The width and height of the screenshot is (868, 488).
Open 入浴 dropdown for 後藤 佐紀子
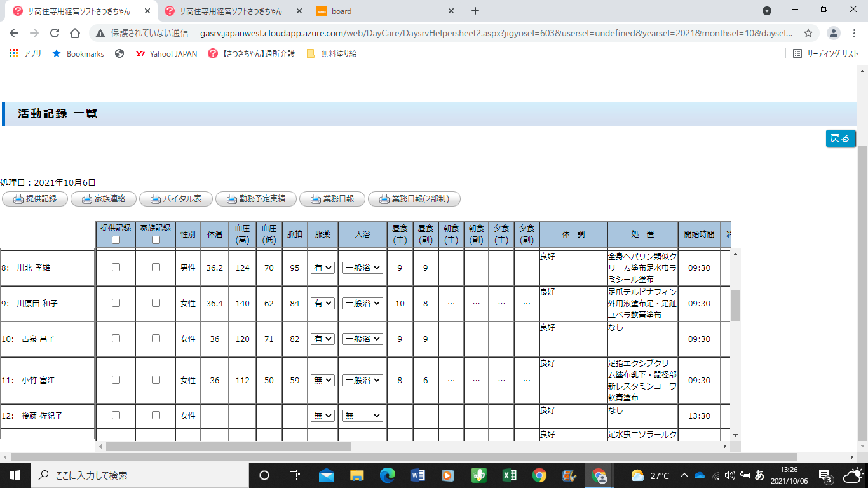pyautogui.click(x=362, y=416)
